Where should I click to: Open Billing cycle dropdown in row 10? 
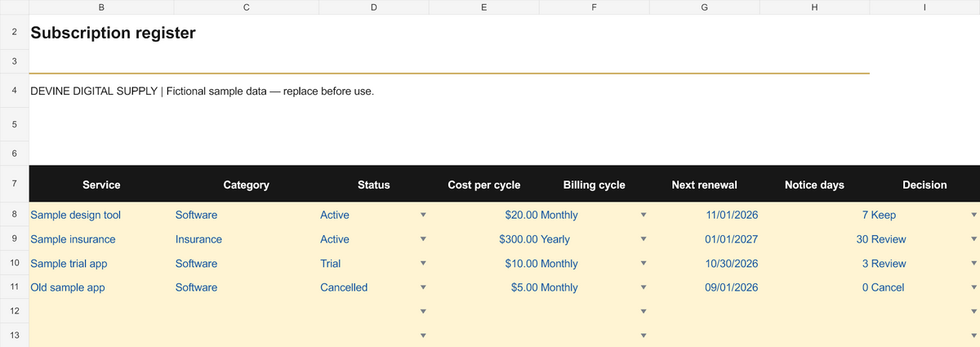643,264
